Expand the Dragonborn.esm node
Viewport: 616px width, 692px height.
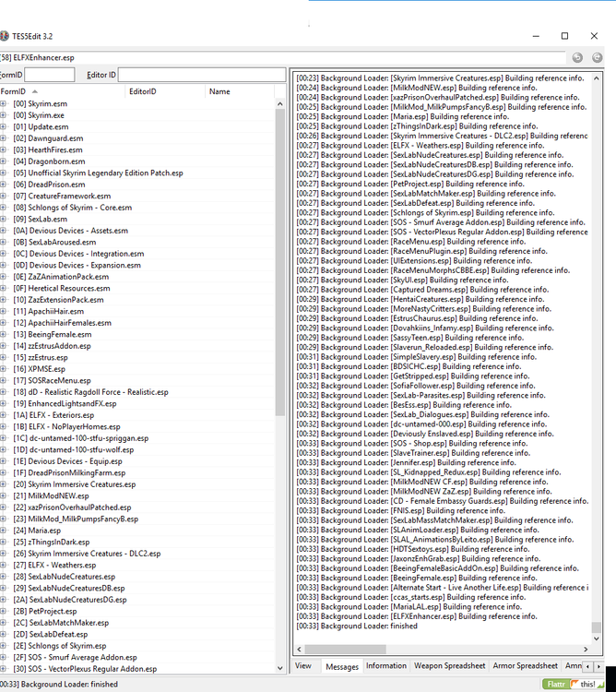tap(3, 161)
